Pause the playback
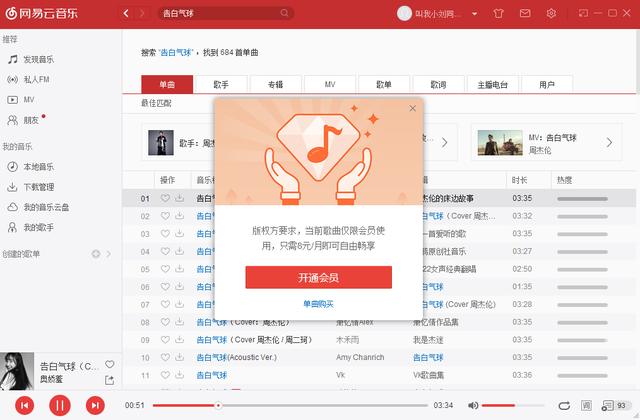640x420 pixels. pos(60,405)
